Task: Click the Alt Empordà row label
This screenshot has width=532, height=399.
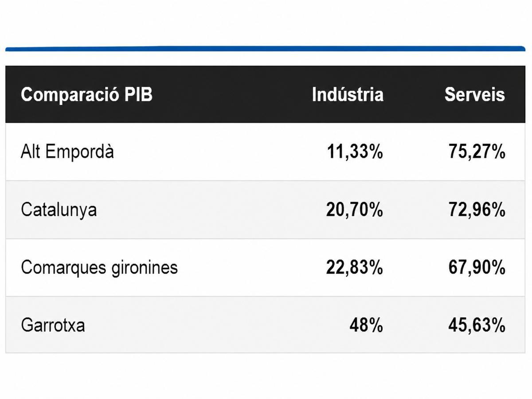Action: [67, 152]
